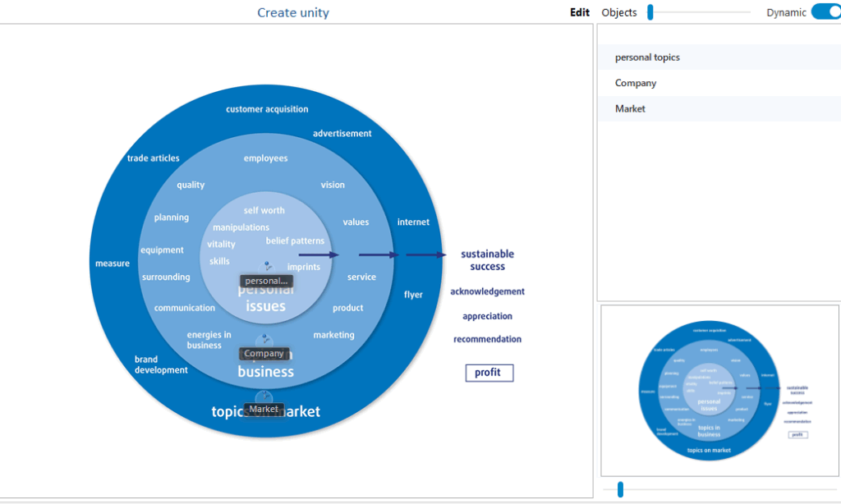Image resolution: width=841 pixels, height=504 pixels.
Task: Click the pin icon above the "personal..." label
Action: coord(266,266)
